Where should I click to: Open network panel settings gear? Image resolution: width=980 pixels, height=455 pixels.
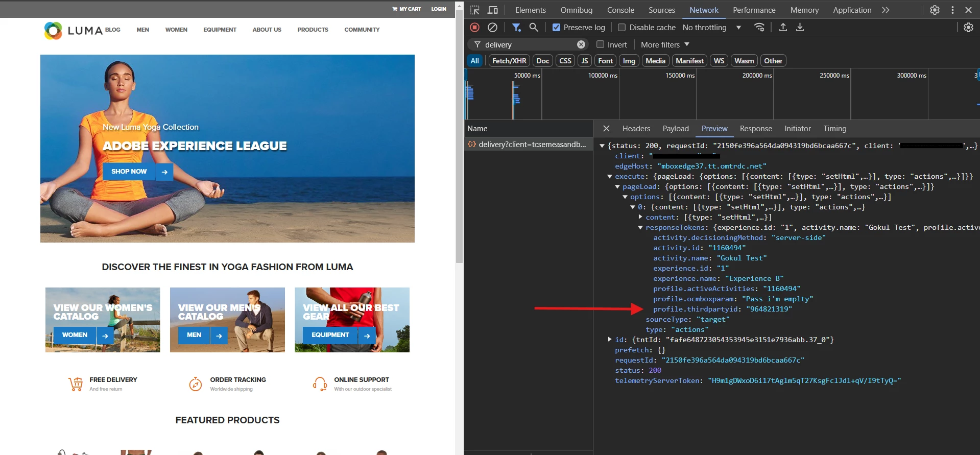[968, 28]
